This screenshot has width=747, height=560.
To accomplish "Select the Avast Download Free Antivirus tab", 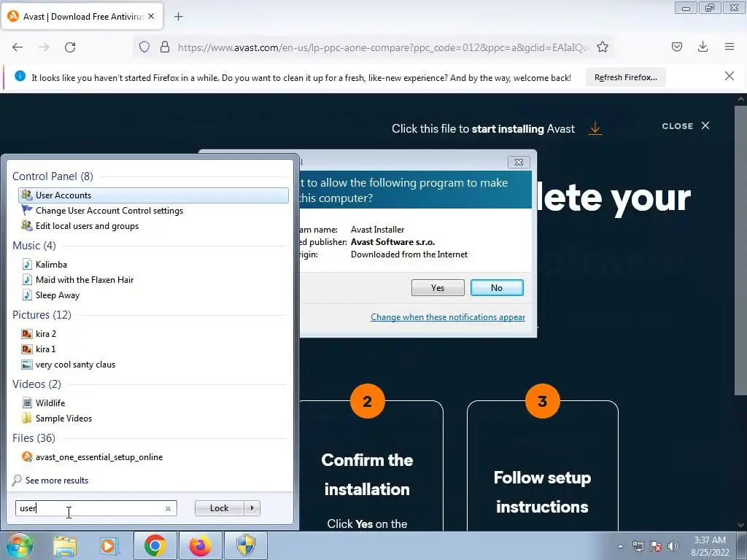I will pyautogui.click(x=82, y=17).
